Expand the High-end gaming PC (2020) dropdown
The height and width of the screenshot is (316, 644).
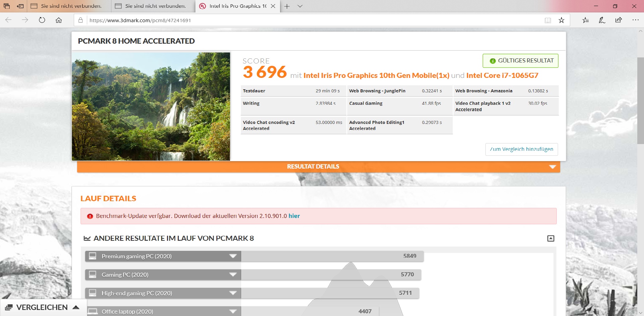click(x=233, y=293)
